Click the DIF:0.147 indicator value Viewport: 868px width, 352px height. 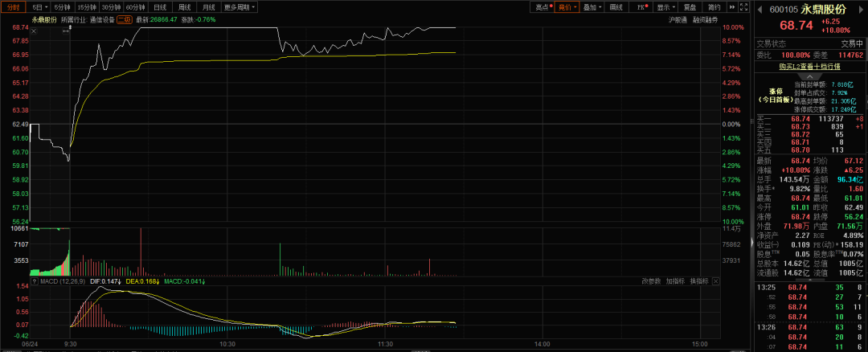click(106, 282)
